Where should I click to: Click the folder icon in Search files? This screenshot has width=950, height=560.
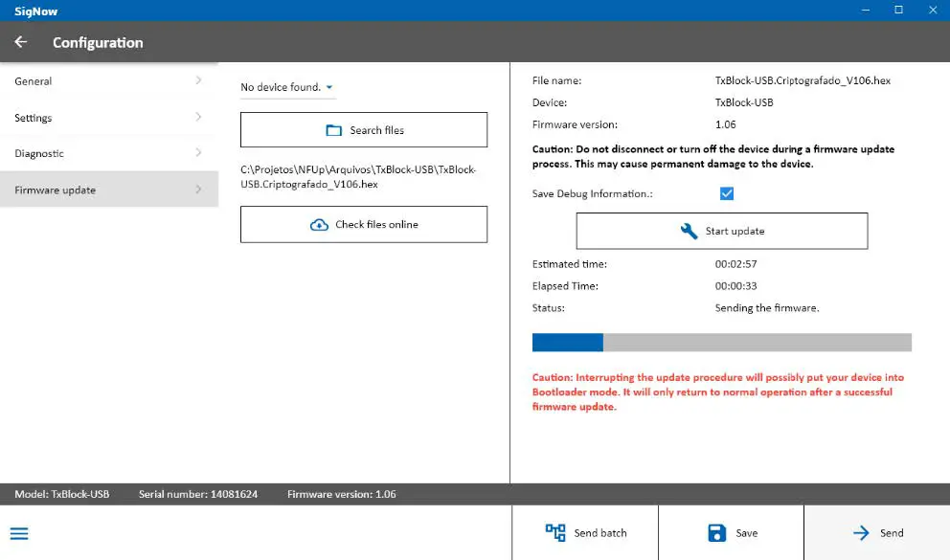pyautogui.click(x=334, y=130)
